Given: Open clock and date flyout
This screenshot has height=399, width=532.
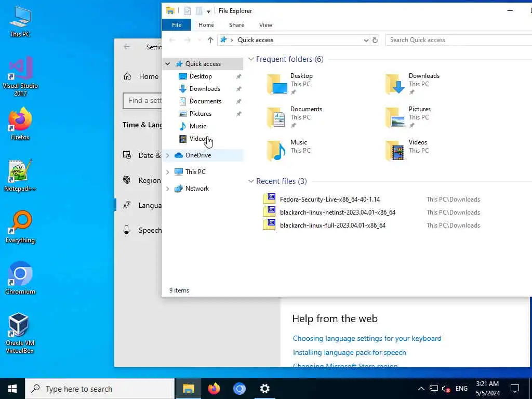Looking at the screenshot, I should (x=487, y=389).
